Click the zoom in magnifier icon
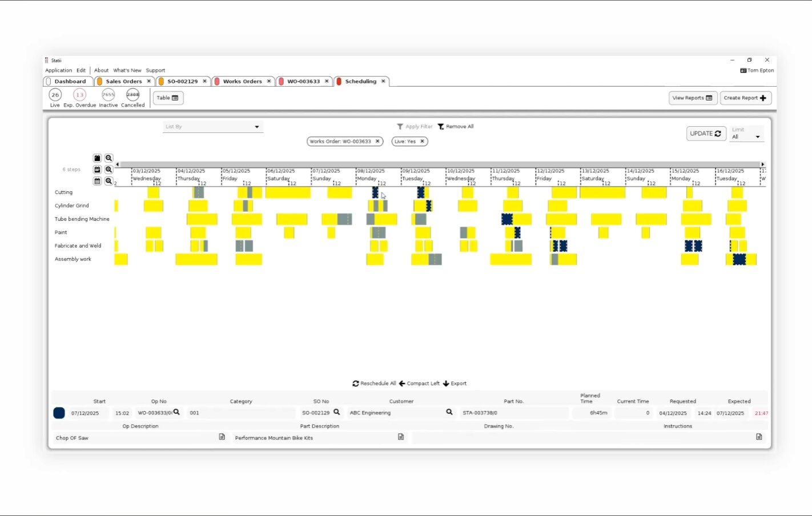This screenshot has width=812, height=516. pos(108,170)
